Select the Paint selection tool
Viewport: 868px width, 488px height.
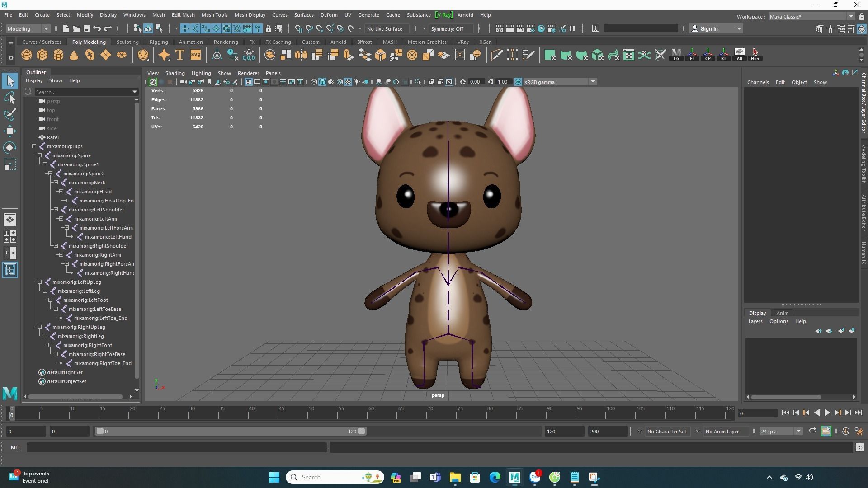[10, 114]
